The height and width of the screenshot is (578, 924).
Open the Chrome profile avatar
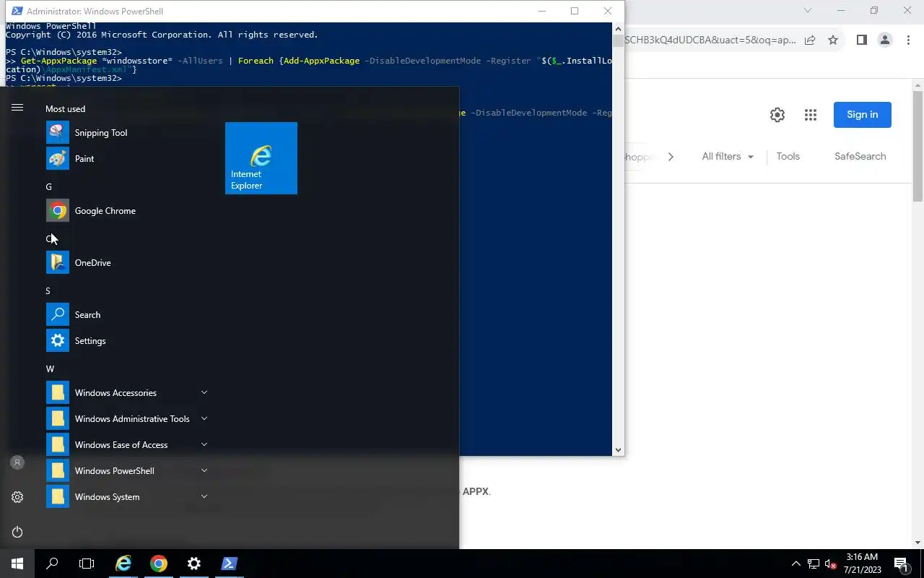885,40
